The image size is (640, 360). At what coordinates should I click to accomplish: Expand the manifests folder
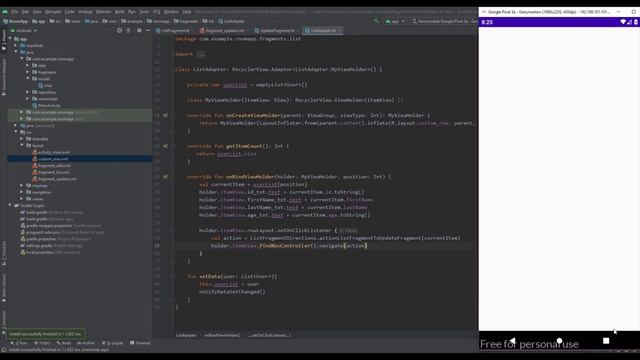click(x=16, y=45)
